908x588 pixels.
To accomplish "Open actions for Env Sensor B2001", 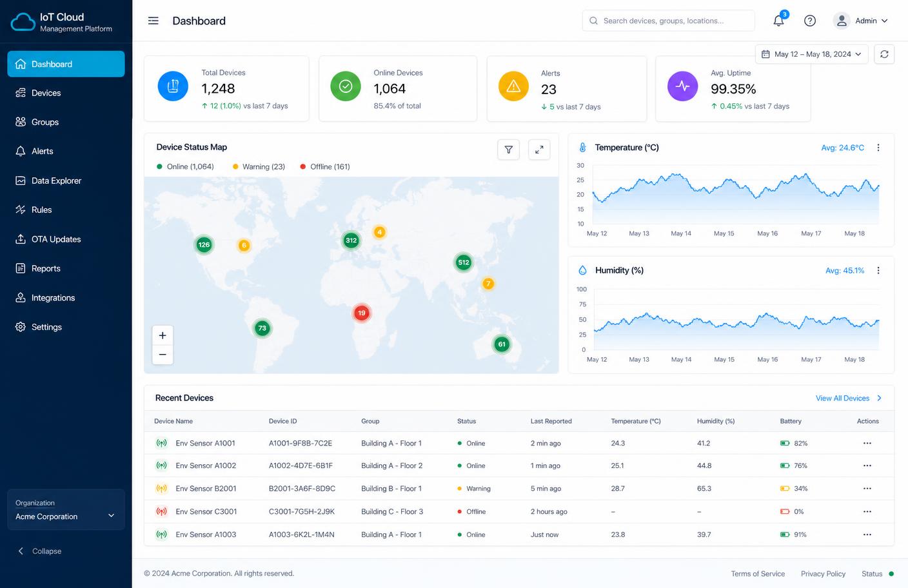I will [x=867, y=488].
